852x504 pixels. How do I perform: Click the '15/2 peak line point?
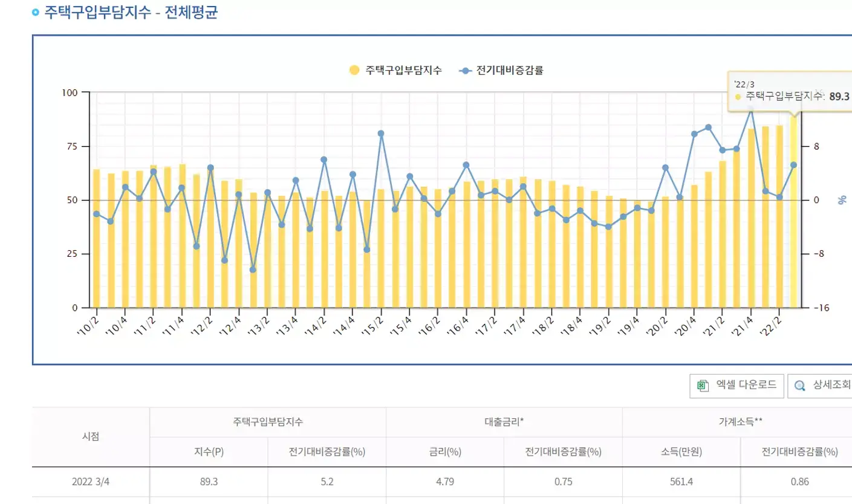pyautogui.click(x=381, y=134)
